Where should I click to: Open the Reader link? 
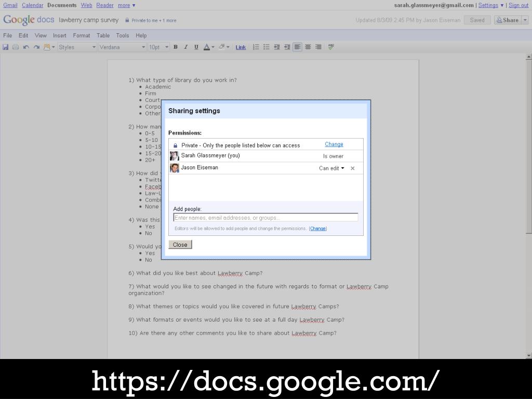(105, 5)
